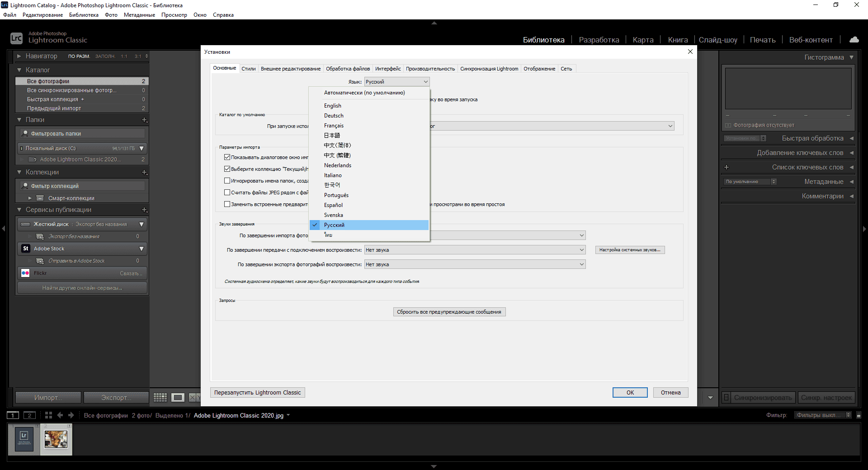Expand Локальный диск volume triangle
This screenshot has width=868, height=470.
point(142,148)
